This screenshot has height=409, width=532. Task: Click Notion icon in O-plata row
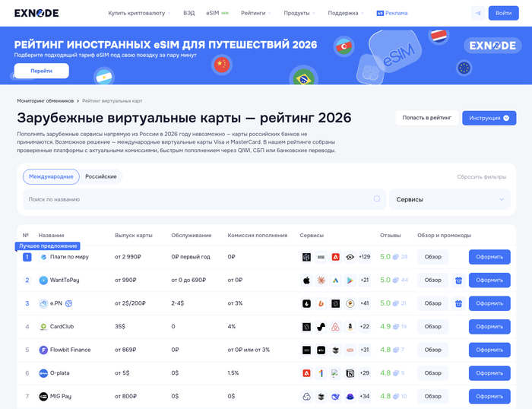click(x=350, y=373)
